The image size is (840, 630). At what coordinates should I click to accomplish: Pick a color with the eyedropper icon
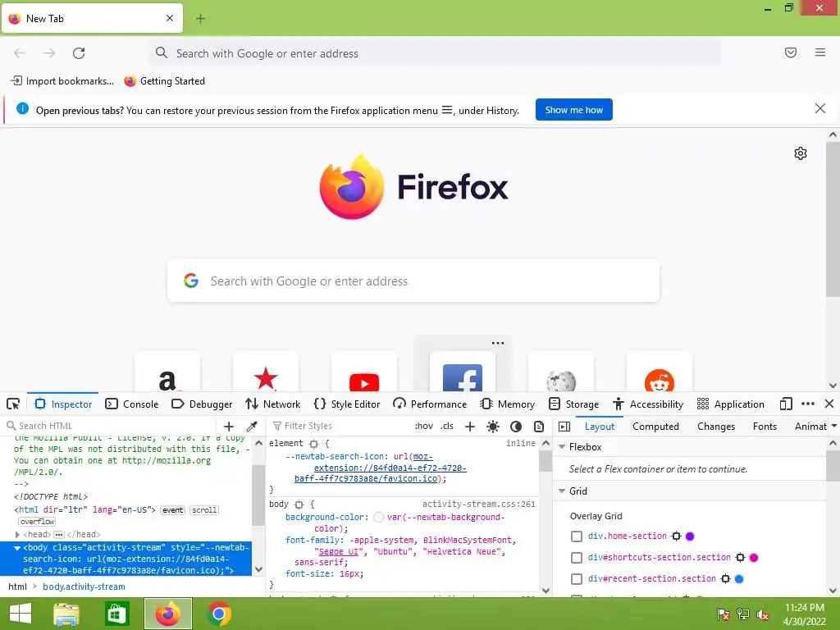tap(252, 426)
